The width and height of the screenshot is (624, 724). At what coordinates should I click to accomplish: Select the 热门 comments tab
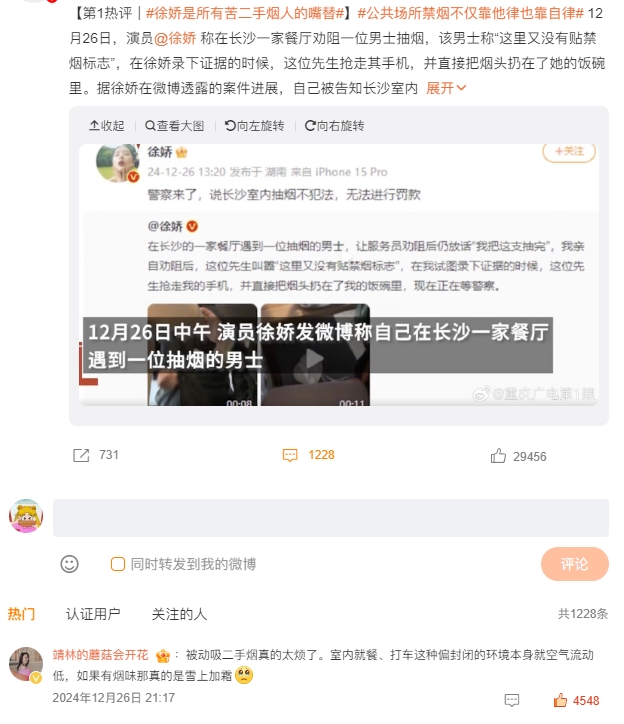(21, 614)
